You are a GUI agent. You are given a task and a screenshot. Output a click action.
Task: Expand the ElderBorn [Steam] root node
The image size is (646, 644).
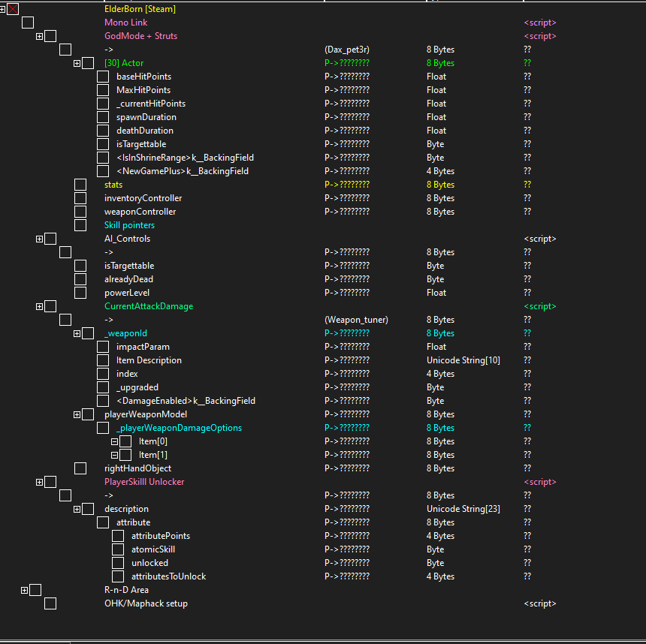[x=2, y=9]
